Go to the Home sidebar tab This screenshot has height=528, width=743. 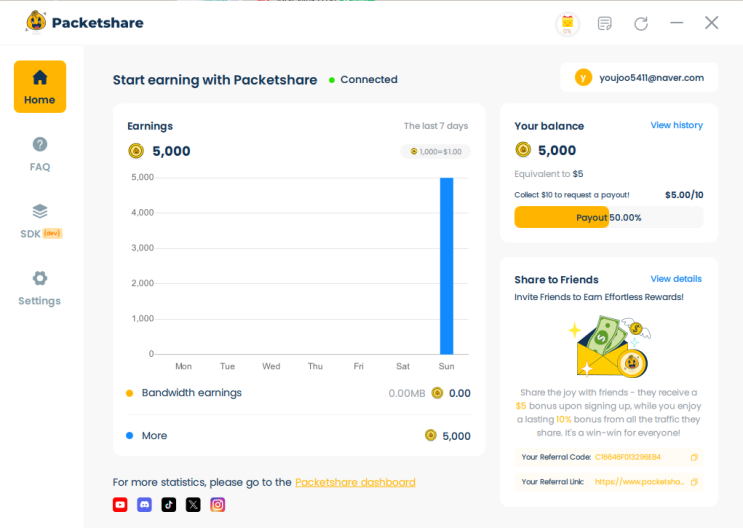pyautogui.click(x=40, y=87)
